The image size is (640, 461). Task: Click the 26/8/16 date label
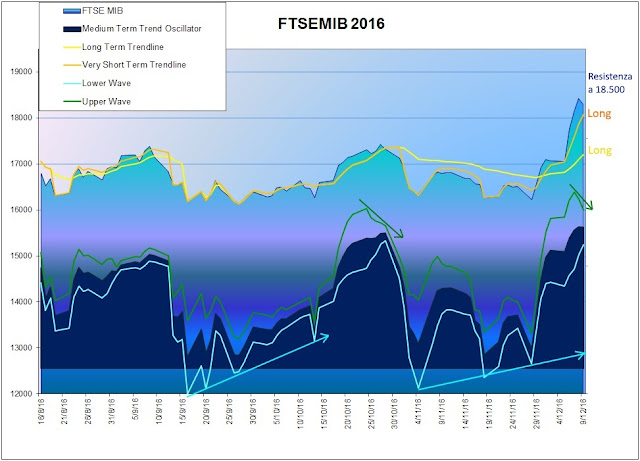pyautogui.click(x=89, y=412)
